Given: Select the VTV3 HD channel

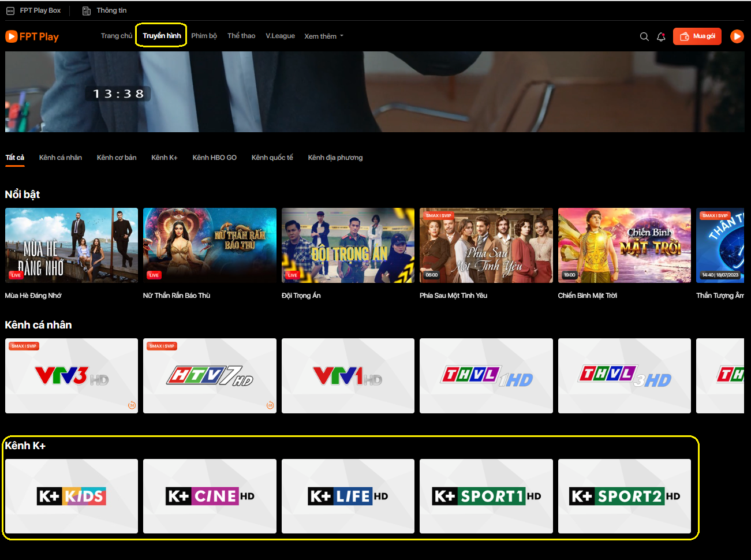Looking at the screenshot, I should [72, 376].
